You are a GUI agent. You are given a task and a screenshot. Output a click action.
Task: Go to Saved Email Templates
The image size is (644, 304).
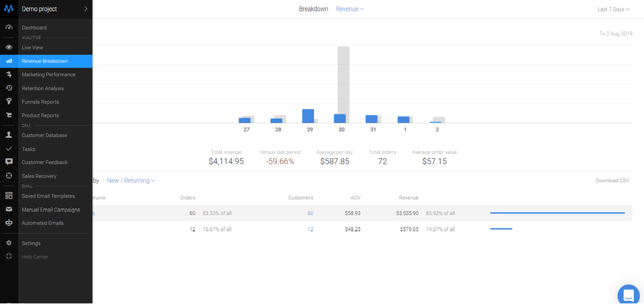pos(48,196)
